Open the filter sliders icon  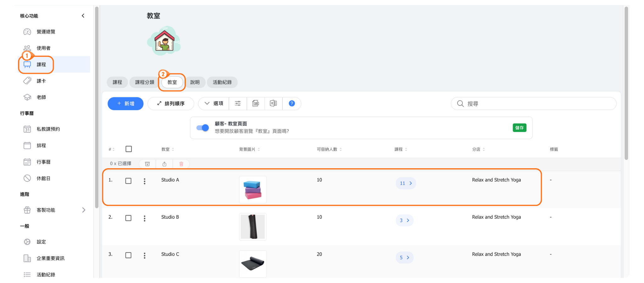point(238,103)
